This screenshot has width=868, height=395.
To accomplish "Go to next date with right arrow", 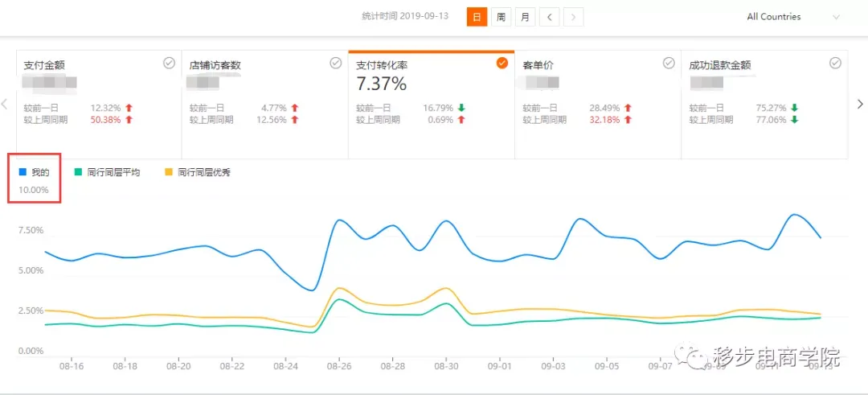I will click(574, 17).
